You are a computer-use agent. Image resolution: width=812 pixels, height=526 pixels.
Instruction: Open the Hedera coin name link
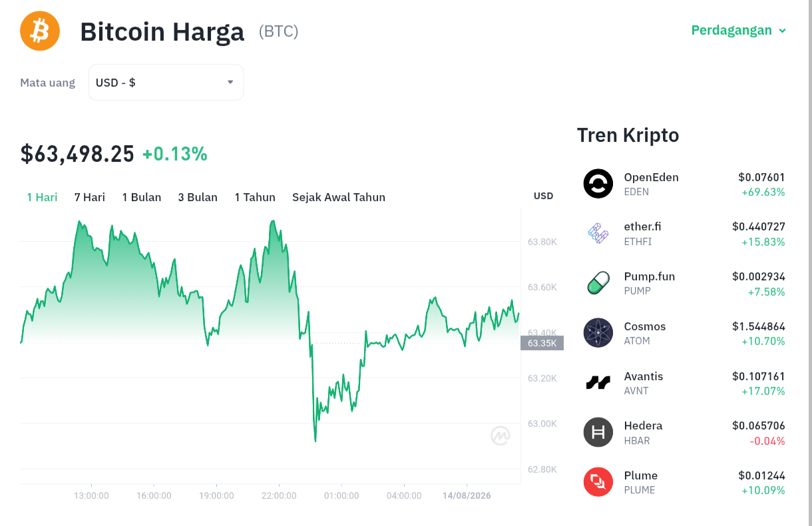click(x=643, y=425)
